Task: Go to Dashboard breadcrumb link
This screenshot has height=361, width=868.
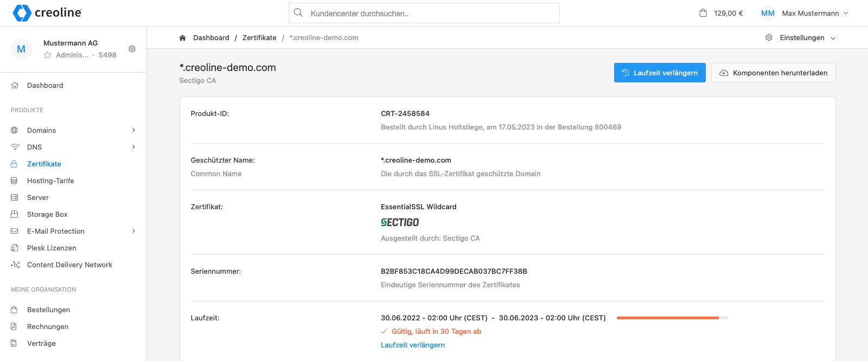Action: (x=211, y=37)
